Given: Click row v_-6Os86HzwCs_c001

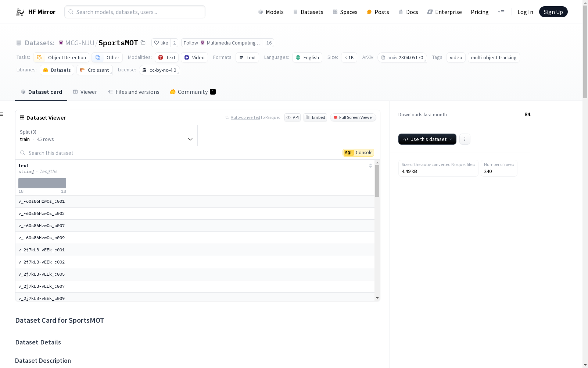Looking at the screenshot, I should pyautogui.click(x=195, y=202).
